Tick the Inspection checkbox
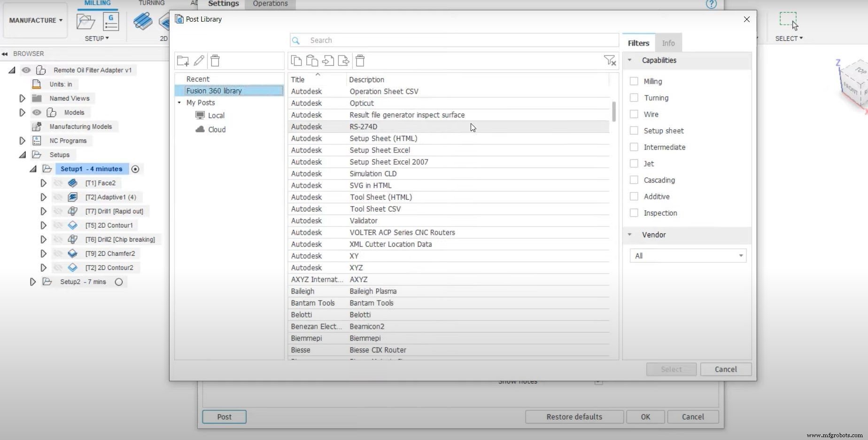This screenshot has width=868, height=440. point(634,213)
